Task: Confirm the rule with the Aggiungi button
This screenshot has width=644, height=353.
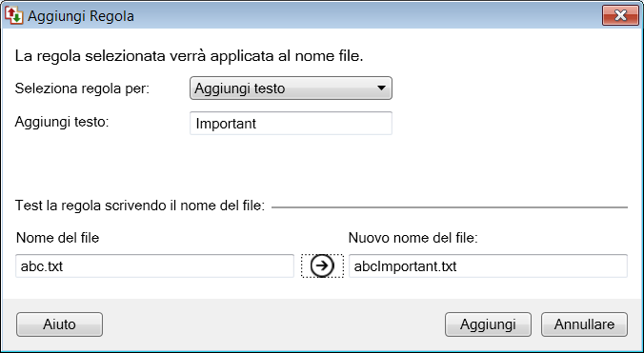Action: pos(488,324)
